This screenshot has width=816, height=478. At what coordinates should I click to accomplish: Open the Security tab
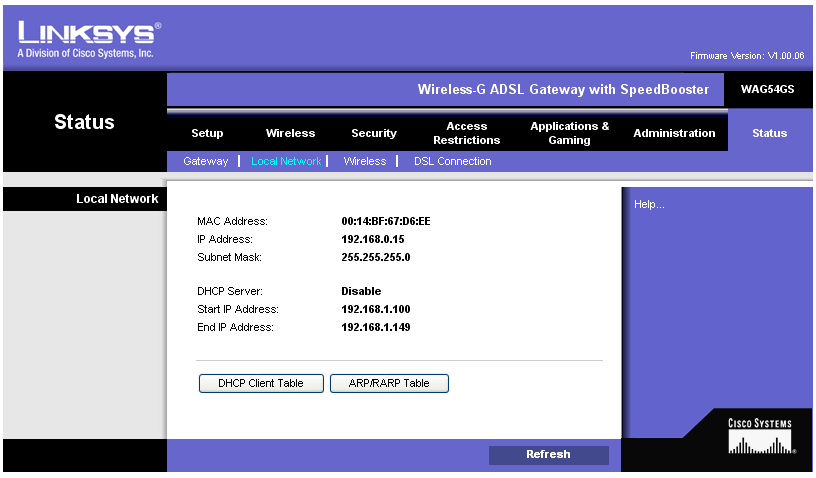374,133
